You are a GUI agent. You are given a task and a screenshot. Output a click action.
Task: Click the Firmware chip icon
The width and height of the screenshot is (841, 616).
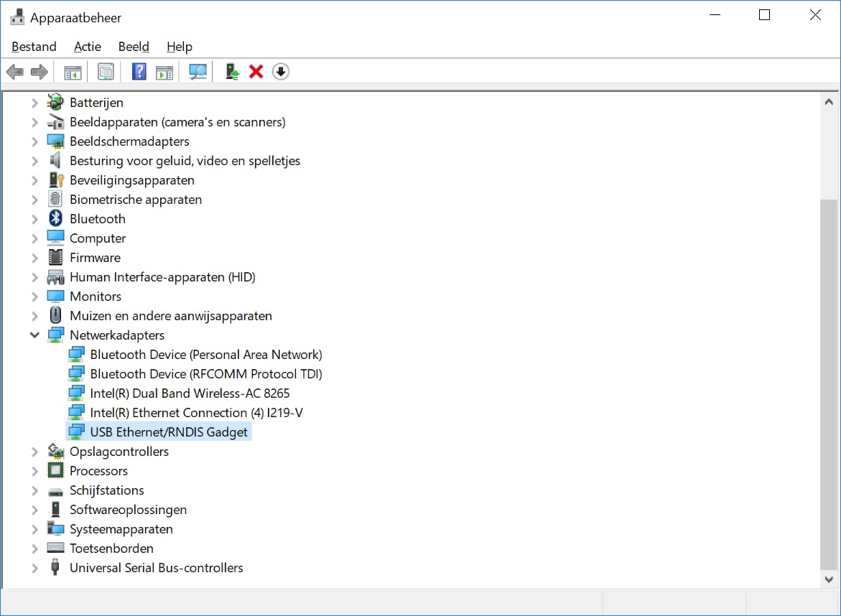tap(55, 257)
